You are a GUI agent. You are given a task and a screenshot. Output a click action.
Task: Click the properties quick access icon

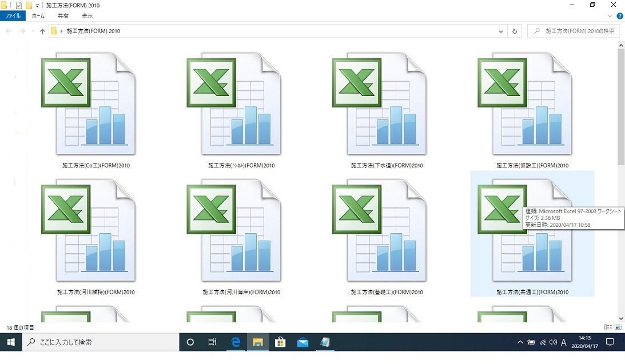tap(18, 5)
